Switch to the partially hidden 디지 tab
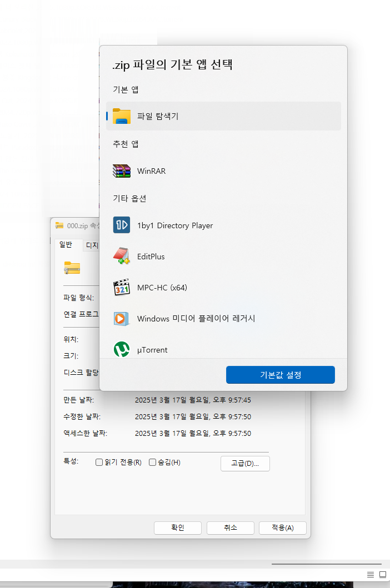 point(92,245)
